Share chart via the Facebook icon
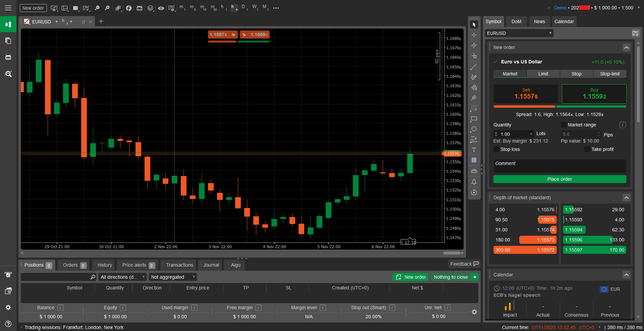Image resolution: width=644 pixels, height=331 pixels. click(x=129, y=8)
